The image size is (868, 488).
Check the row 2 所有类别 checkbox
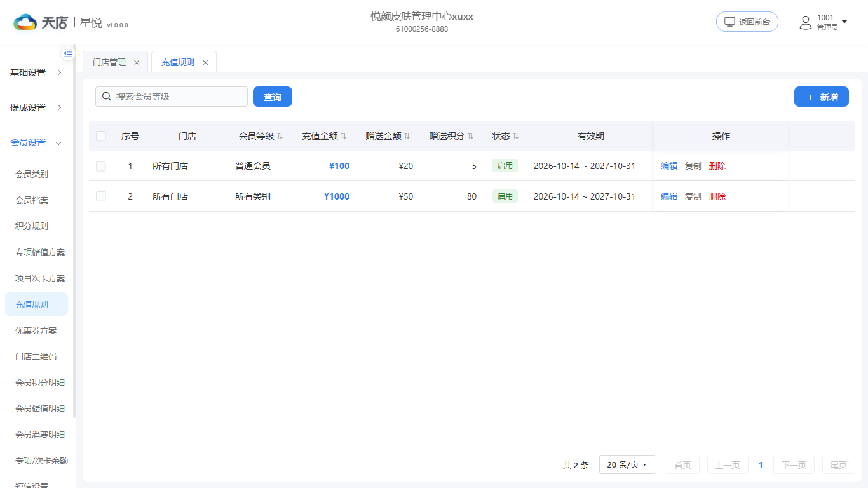[101, 196]
